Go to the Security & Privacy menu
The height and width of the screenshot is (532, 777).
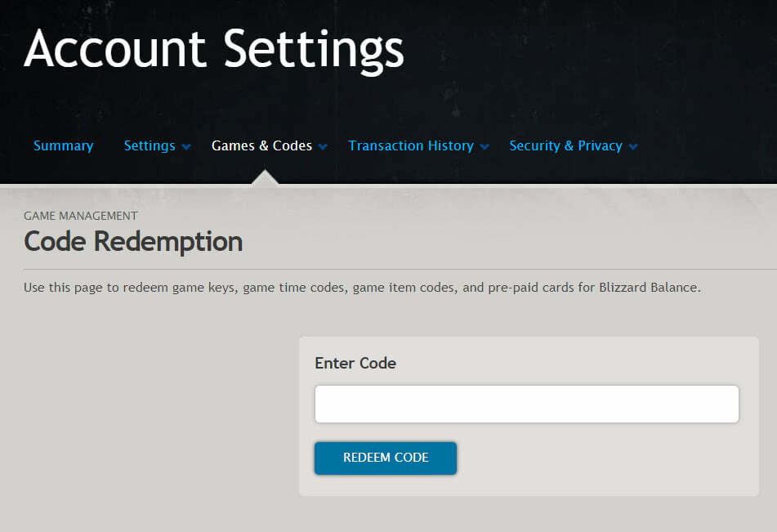pyautogui.click(x=565, y=145)
